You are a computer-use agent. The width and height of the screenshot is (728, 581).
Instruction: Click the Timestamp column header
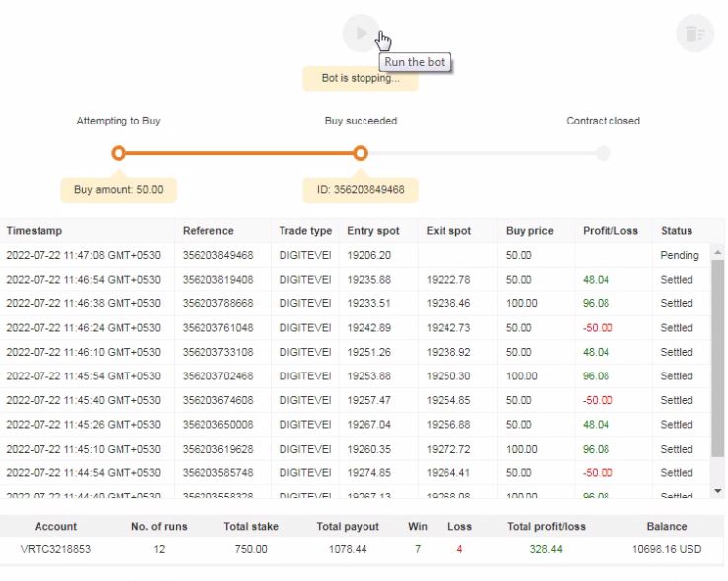35,231
